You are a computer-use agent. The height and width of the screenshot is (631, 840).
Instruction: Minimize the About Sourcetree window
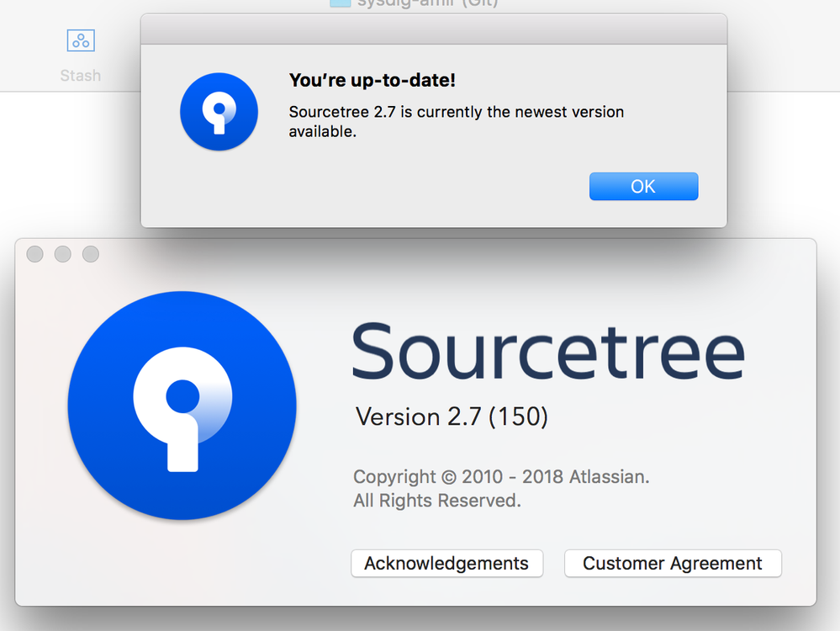pyautogui.click(x=63, y=254)
